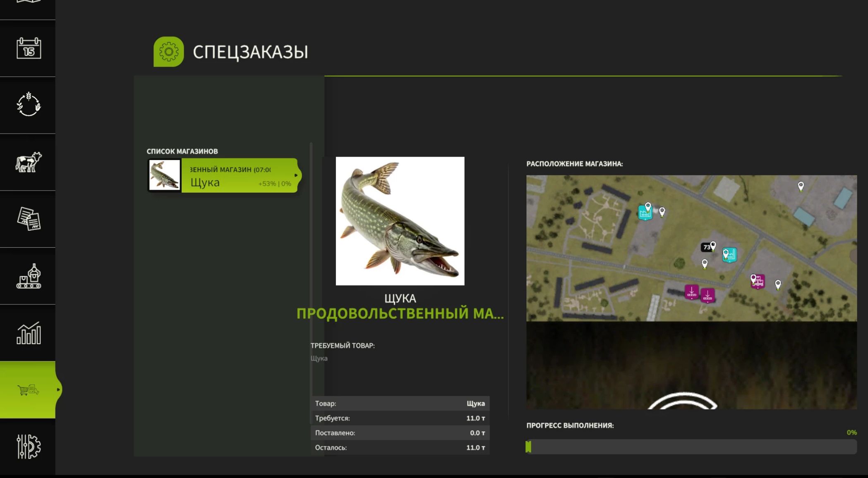Open the crop rotation icon in sidebar
This screenshot has width=868, height=478.
point(29,105)
